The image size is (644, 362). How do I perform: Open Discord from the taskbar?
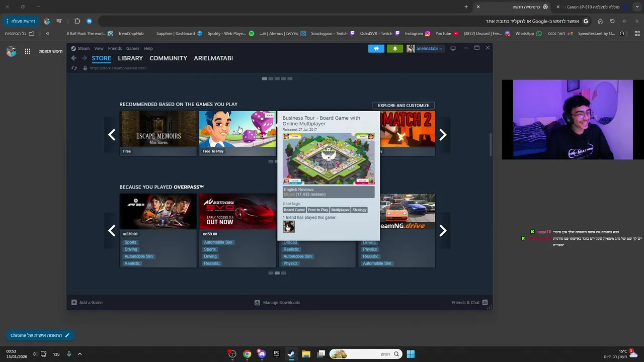tap(262, 354)
